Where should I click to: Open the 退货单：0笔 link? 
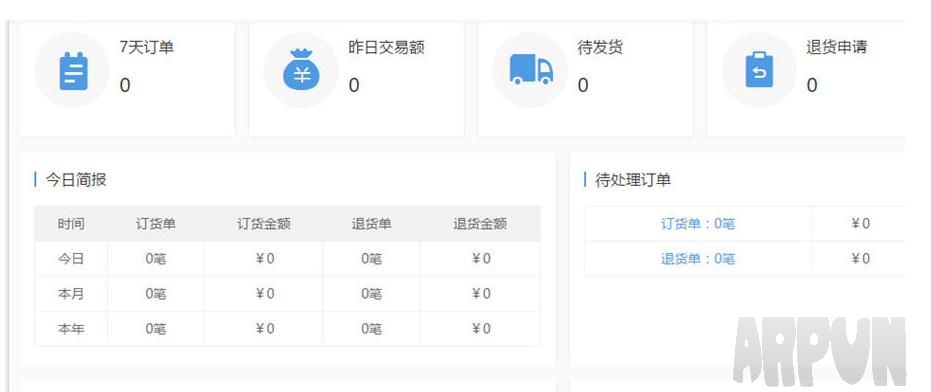698,259
